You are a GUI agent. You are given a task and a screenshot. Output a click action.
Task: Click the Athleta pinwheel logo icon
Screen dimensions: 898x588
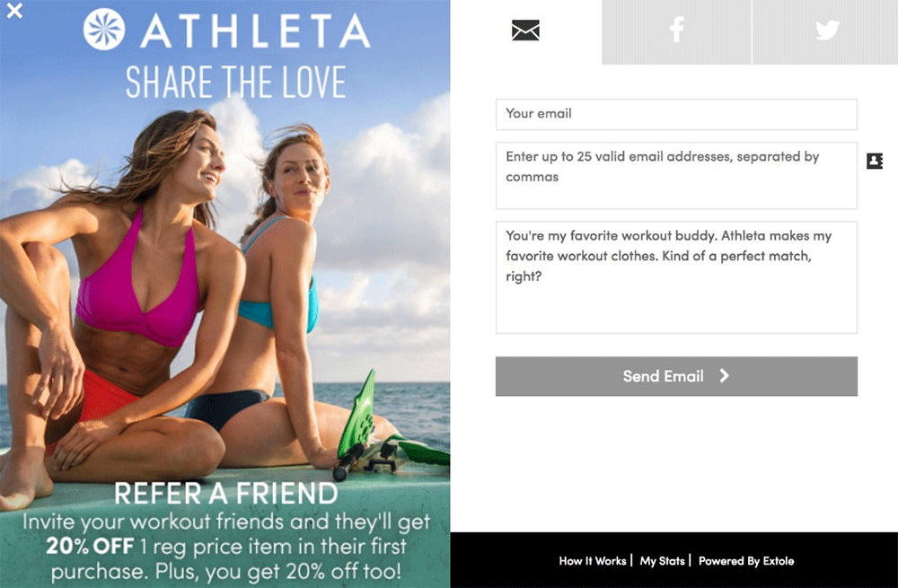104,30
